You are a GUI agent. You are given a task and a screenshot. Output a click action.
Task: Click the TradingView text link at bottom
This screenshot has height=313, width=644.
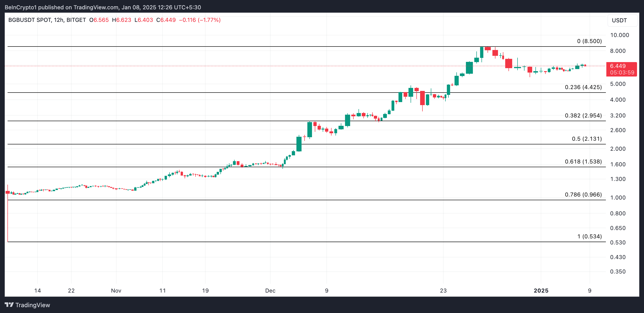[33, 305]
